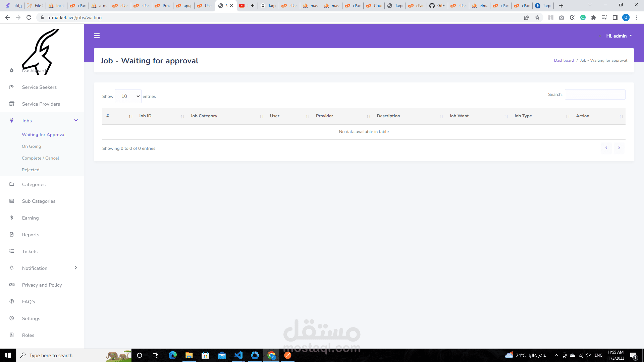
Task: Click the Notification bell icon in sidebar
Action: click(12, 268)
